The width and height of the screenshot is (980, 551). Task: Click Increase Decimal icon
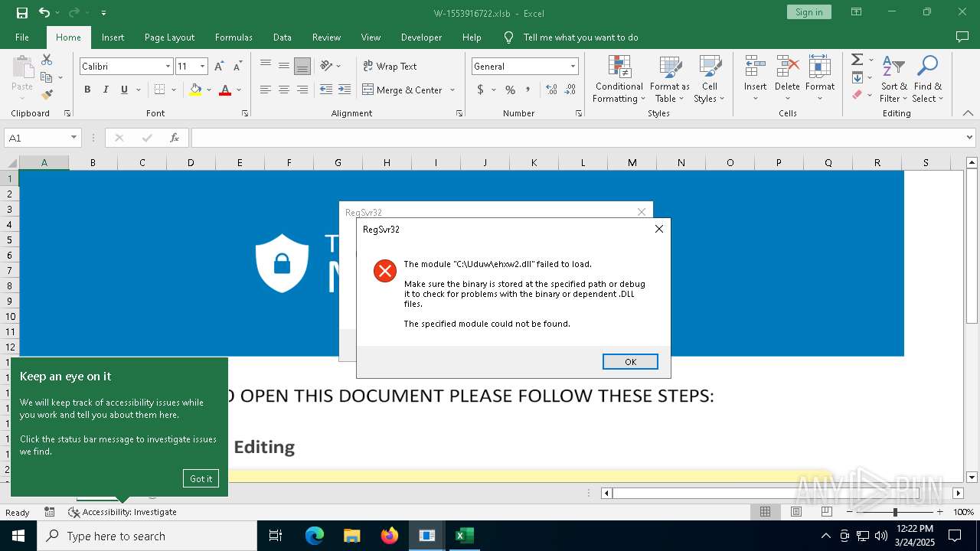tap(552, 90)
